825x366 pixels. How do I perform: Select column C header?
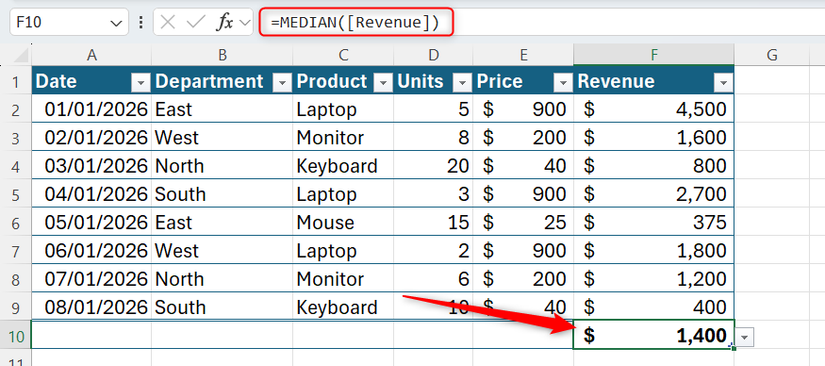point(343,55)
